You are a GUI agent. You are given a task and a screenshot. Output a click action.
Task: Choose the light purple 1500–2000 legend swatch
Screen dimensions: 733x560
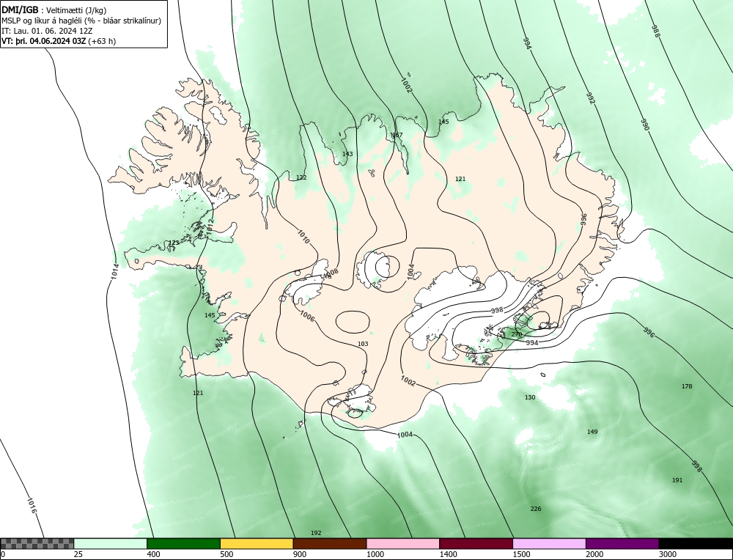(549, 543)
